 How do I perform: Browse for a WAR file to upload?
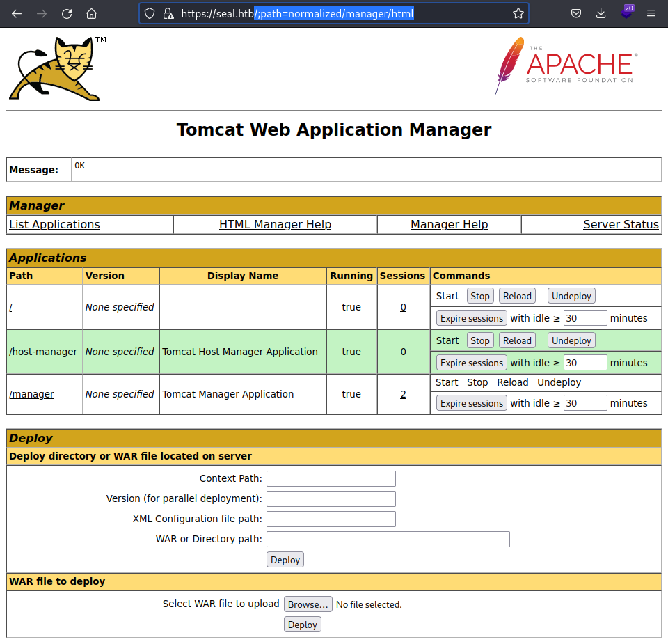308,604
